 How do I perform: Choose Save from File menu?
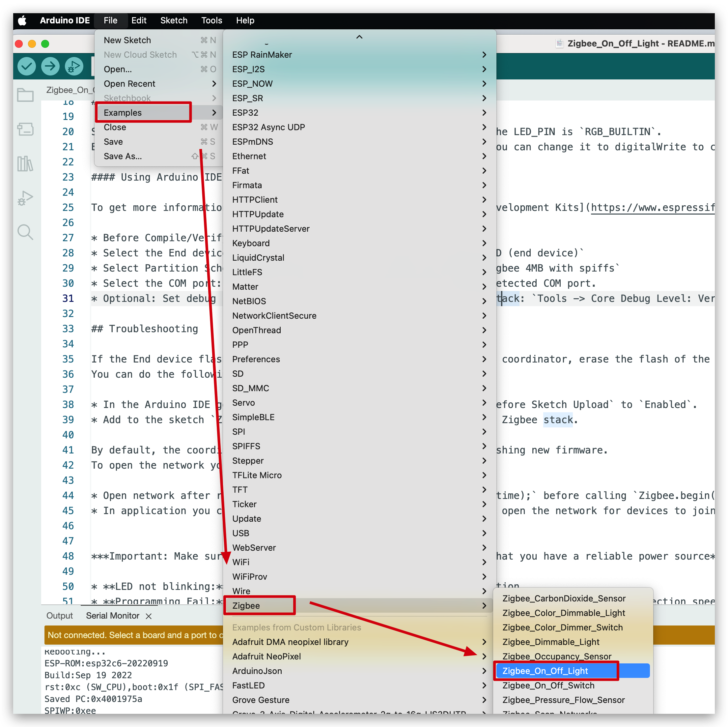(x=159, y=142)
